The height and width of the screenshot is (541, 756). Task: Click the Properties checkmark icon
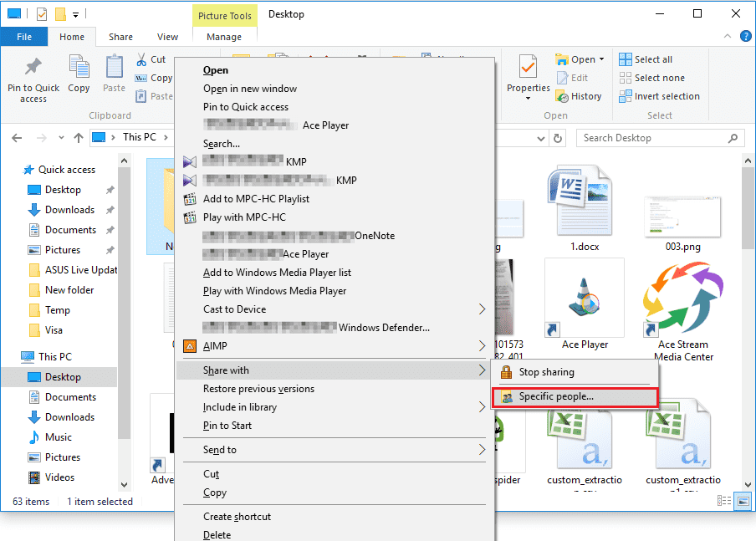(528, 67)
